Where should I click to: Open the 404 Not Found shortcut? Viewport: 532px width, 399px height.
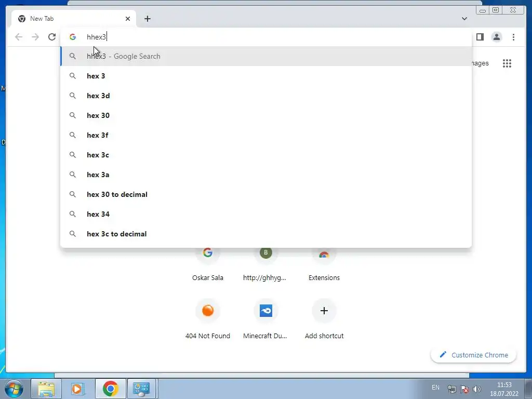click(208, 320)
